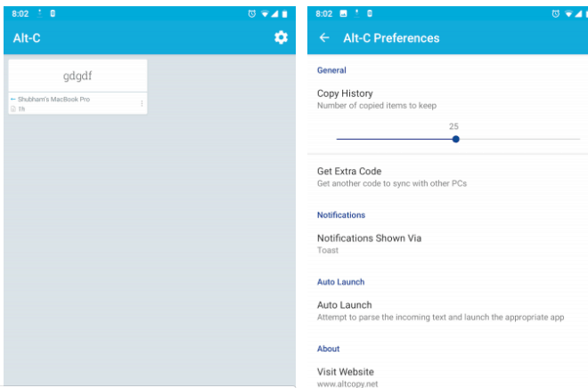The image size is (588, 388).
Task: Tap the Wi-Fi icon in left status bar
Action: click(x=265, y=14)
